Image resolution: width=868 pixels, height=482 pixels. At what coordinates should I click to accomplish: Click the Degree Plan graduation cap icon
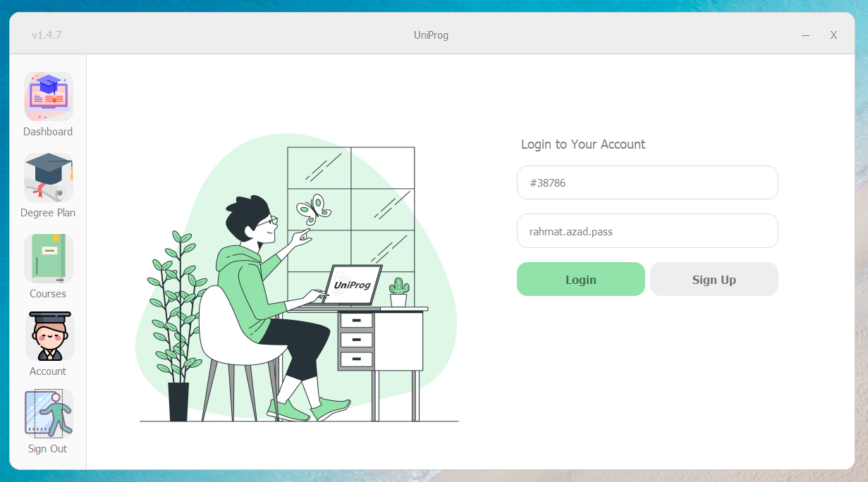pyautogui.click(x=48, y=178)
